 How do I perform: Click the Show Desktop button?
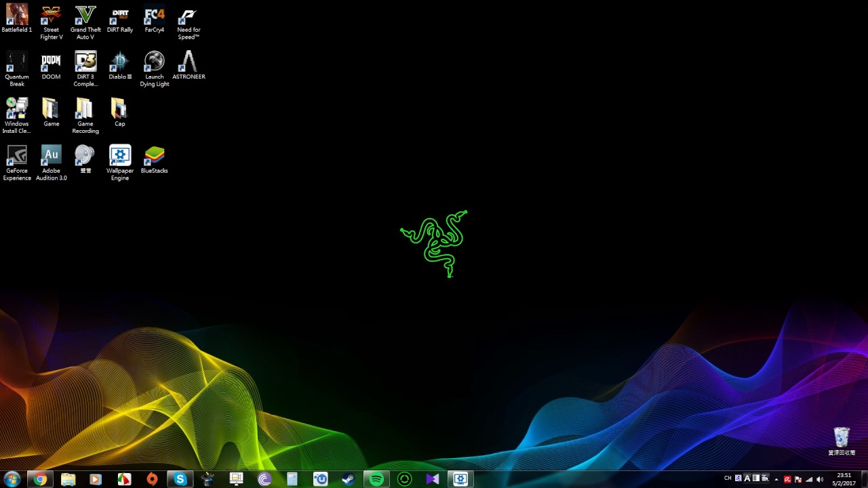tap(863, 479)
